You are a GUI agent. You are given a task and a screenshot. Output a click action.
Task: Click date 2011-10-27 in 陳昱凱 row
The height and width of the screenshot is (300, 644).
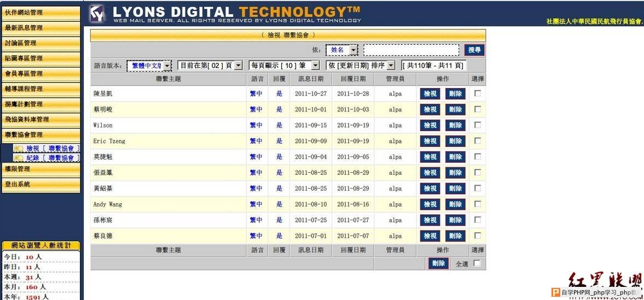point(311,93)
